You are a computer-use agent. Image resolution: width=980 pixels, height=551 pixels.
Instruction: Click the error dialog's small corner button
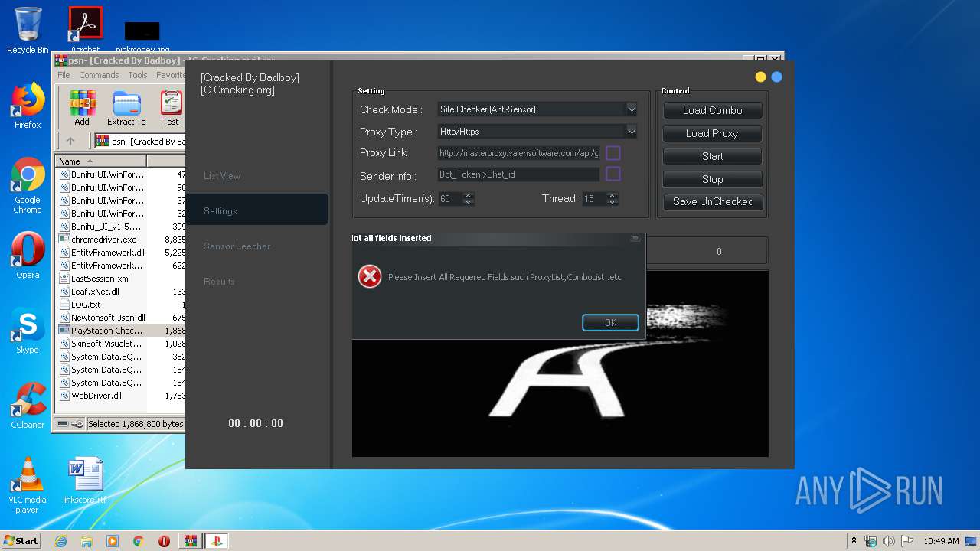(x=635, y=238)
